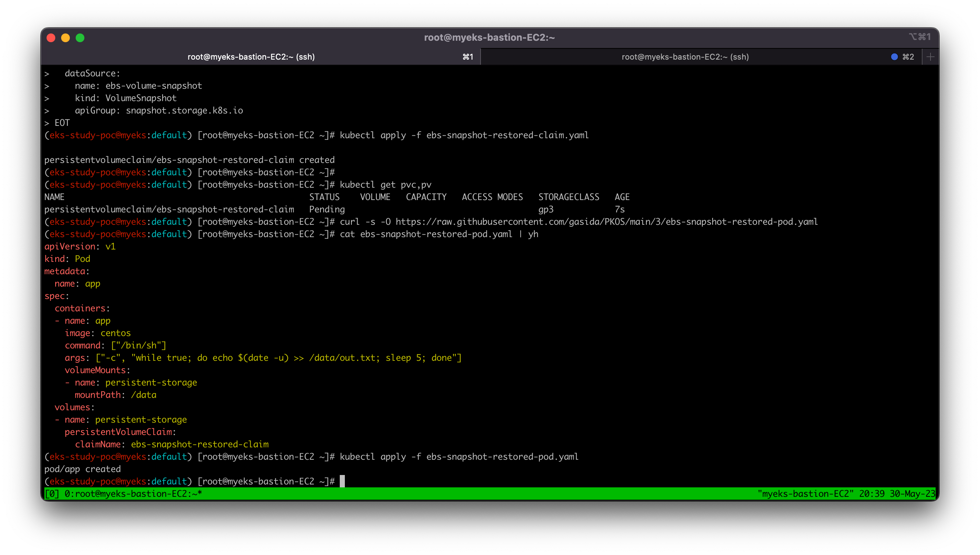Switch to the first ssh tab

tap(251, 57)
